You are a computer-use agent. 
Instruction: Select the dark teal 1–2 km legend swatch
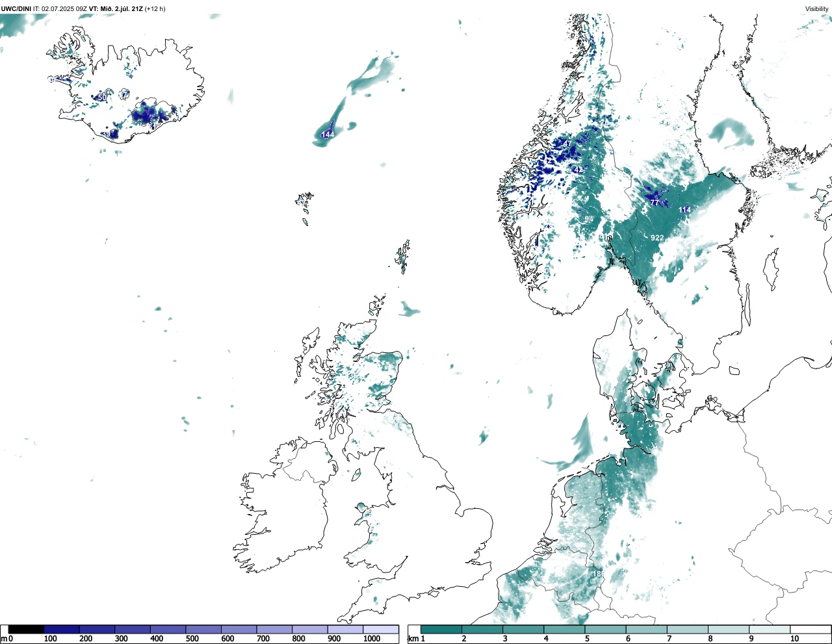(441, 629)
